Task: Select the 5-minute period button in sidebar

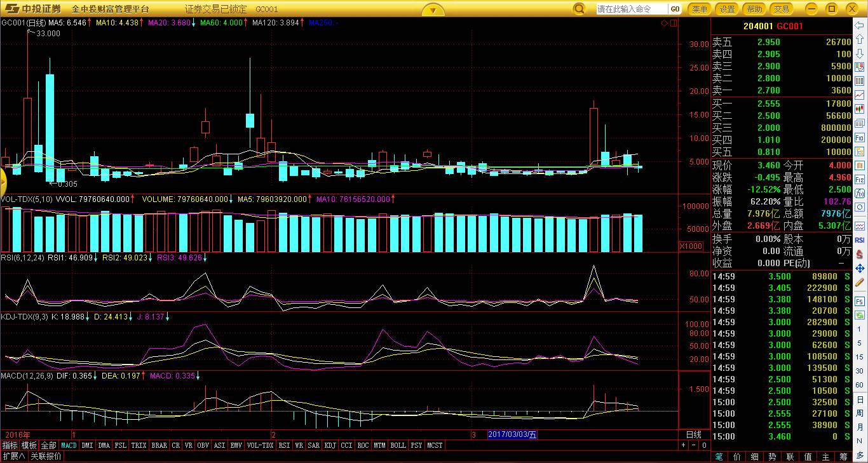Action: click(860, 344)
